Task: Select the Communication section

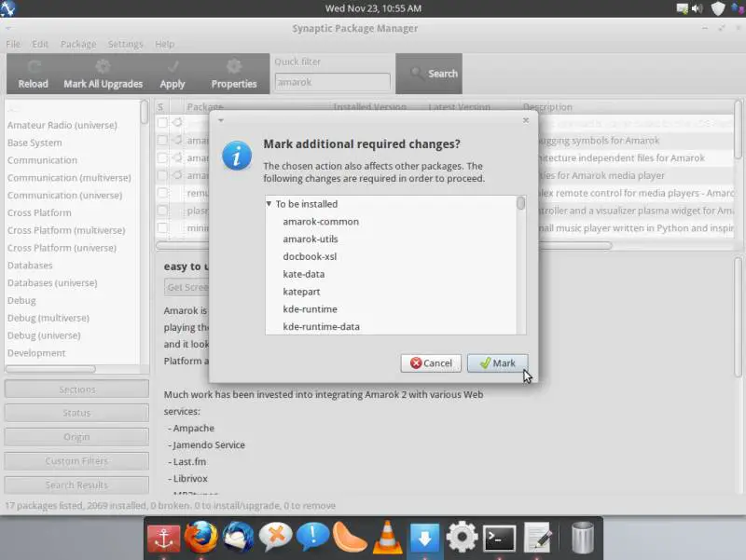Action: click(42, 160)
